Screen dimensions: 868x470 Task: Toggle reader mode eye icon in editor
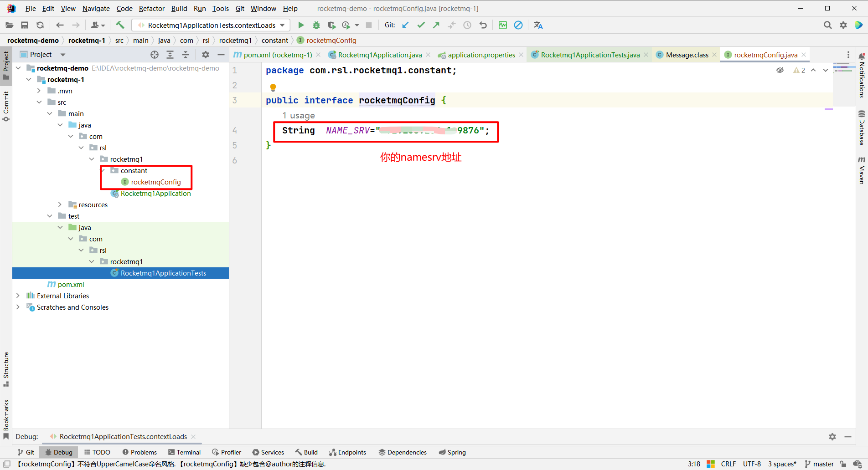780,70
